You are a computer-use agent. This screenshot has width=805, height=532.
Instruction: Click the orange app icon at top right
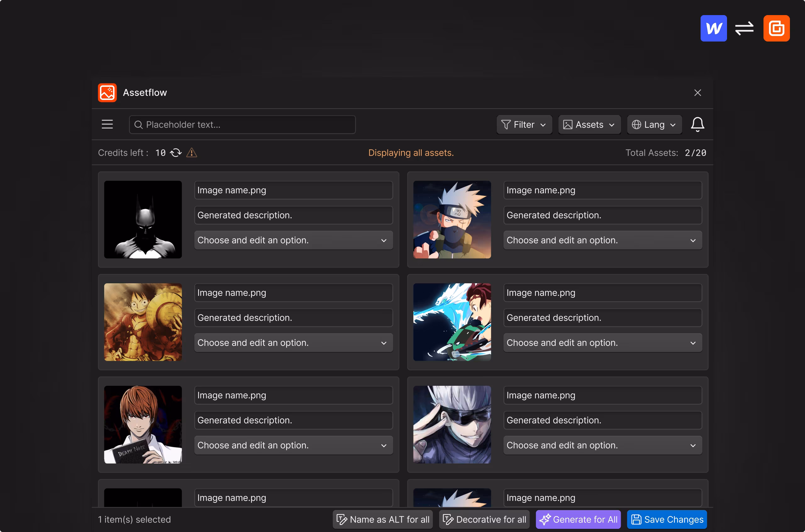pyautogui.click(x=776, y=28)
